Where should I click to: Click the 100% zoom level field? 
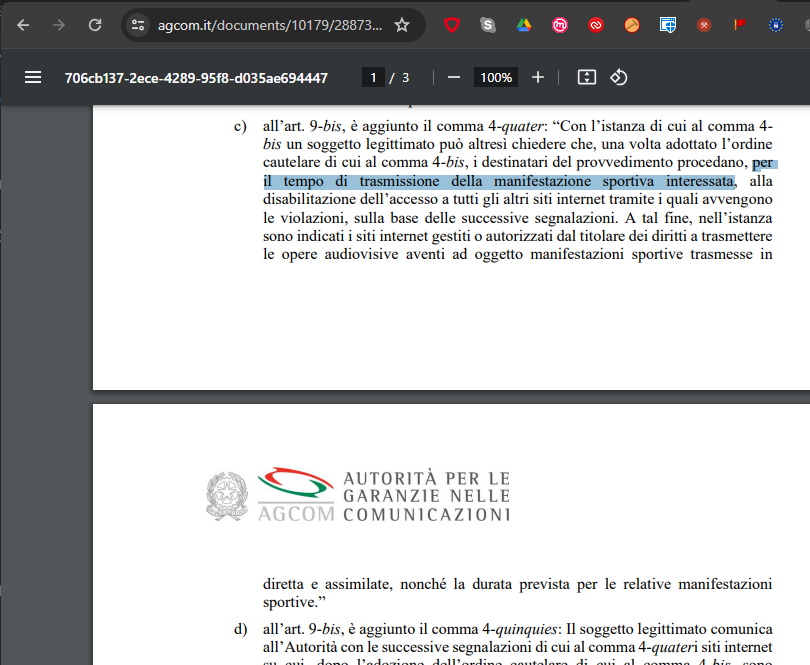[496, 78]
